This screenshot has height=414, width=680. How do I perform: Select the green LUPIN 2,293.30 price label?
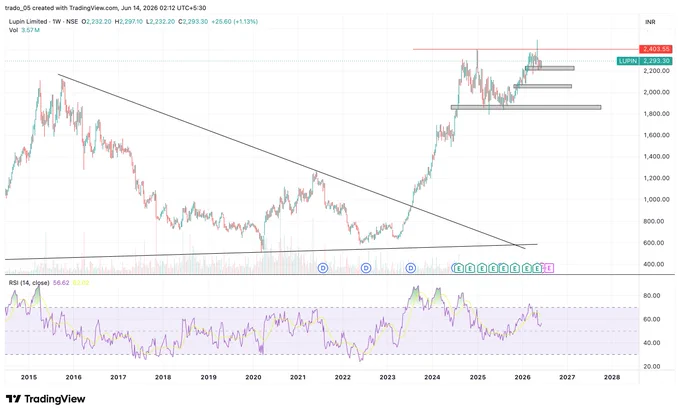click(x=644, y=61)
